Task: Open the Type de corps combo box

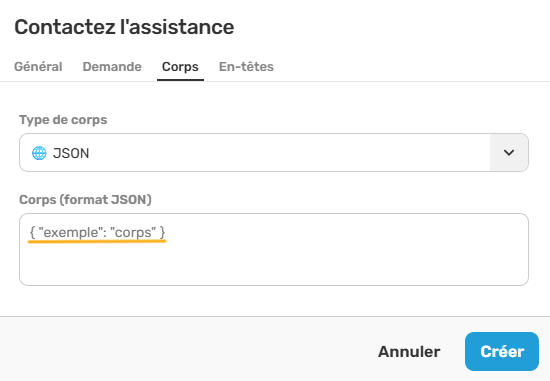Action: (274, 153)
